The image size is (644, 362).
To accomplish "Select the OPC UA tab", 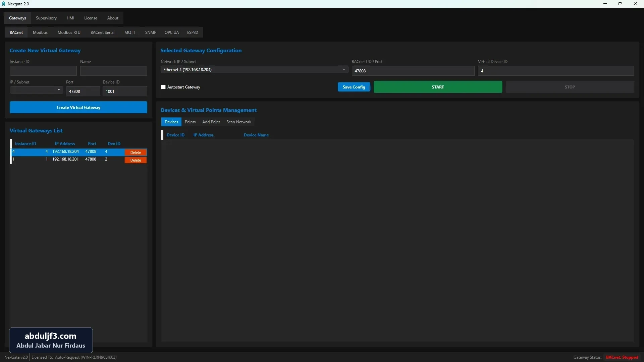I will (172, 33).
